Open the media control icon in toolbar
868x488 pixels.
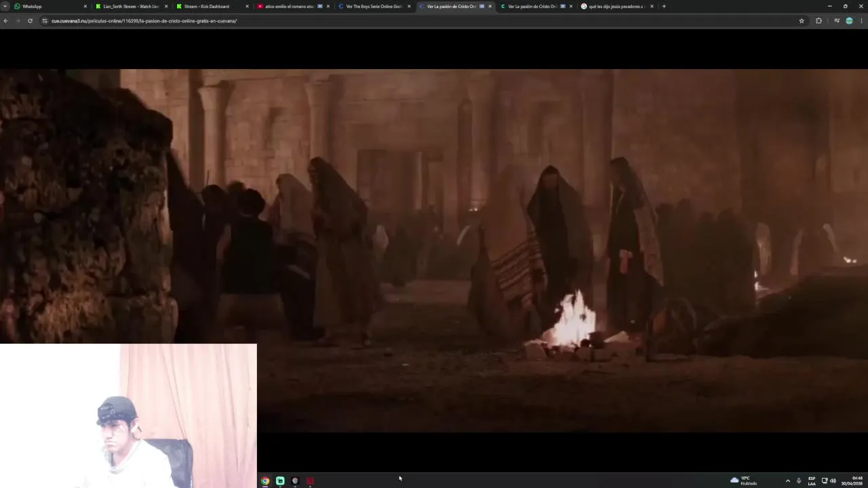point(837,21)
